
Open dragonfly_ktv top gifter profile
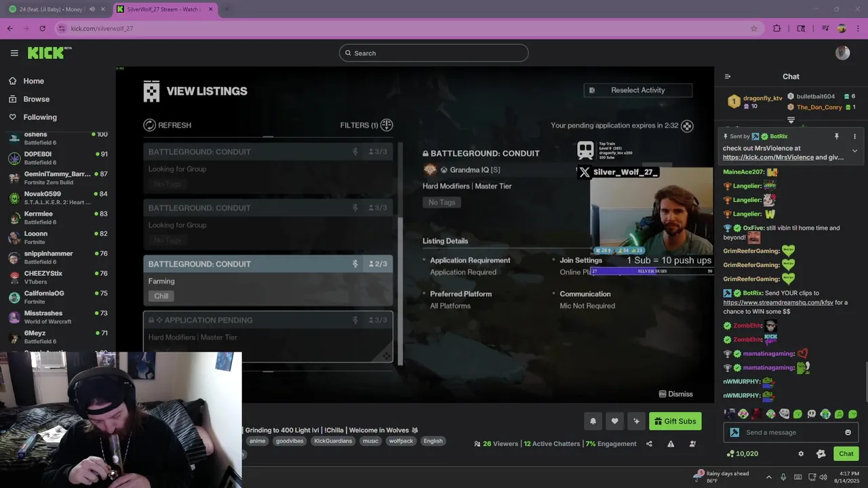(762, 98)
